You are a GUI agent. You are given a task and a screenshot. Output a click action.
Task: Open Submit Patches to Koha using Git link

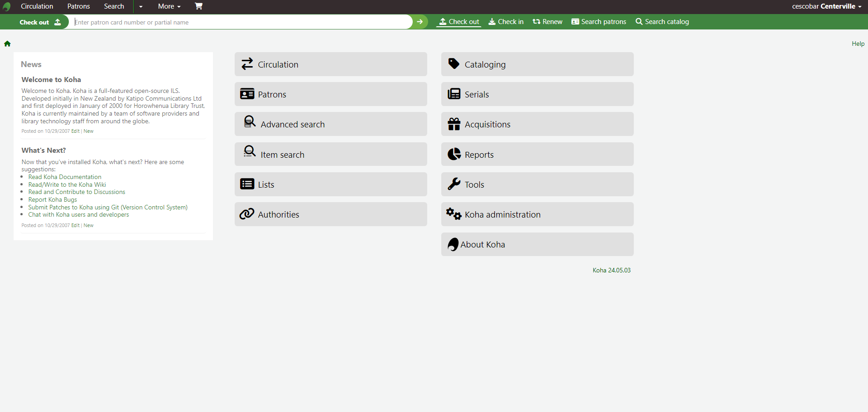pos(108,207)
